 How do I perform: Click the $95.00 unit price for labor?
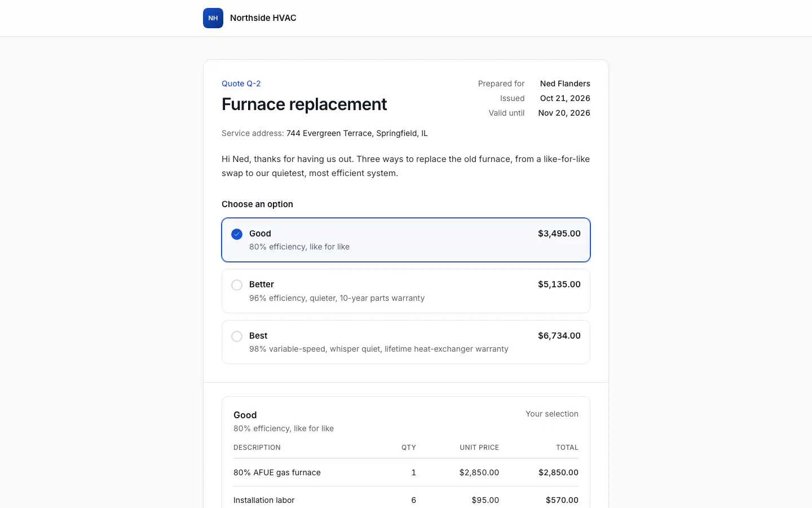pos(486,500)
